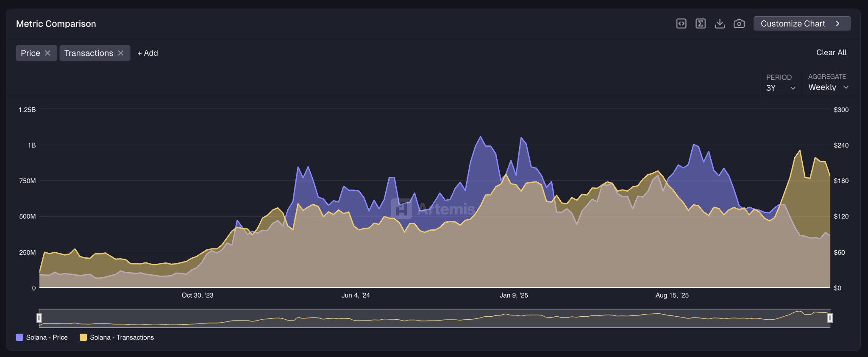Grab the left range slider handle

pos(39,318)
